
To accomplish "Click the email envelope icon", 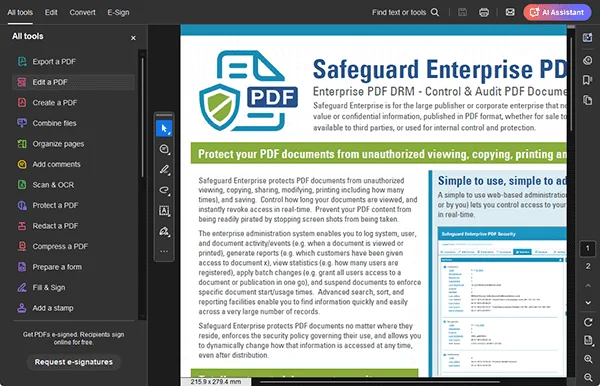I will click(510, 12).
